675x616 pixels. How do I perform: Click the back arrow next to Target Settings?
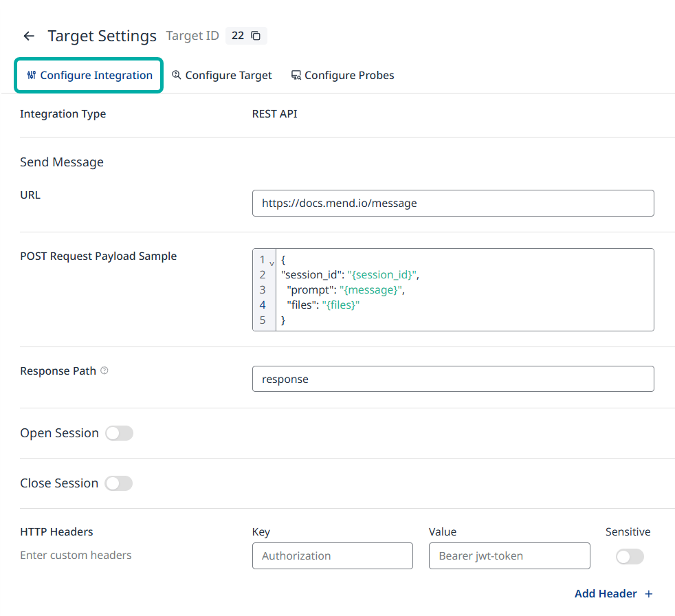pos(29,36)
